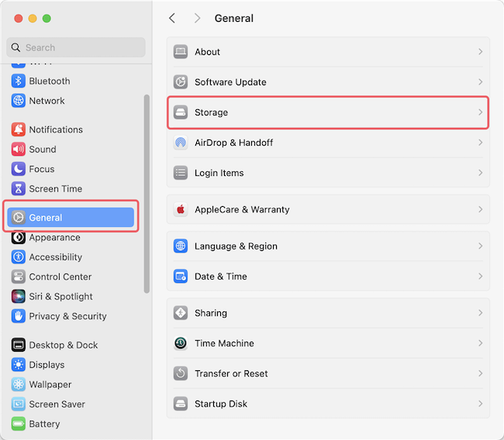Click the Software Update gear icon
The image size is (504, 440).
[x=181, y=82]
